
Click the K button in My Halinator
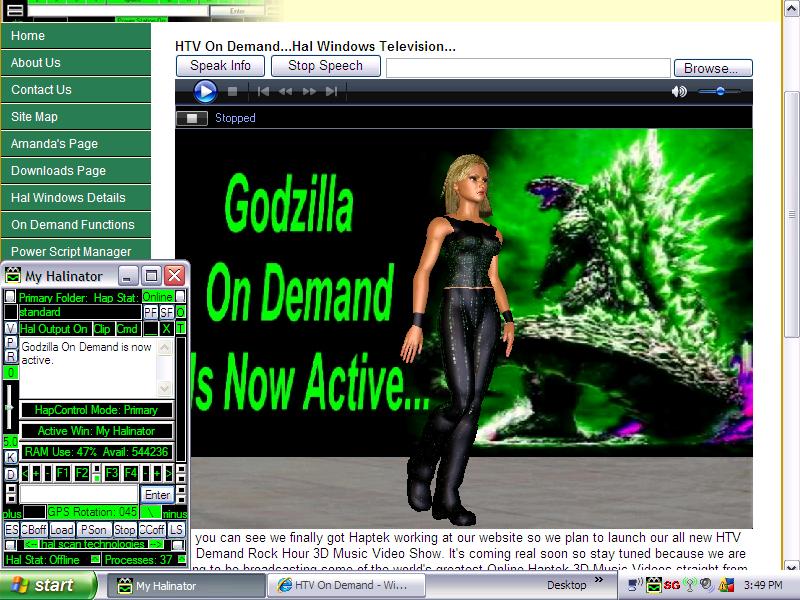pos(11,457)
